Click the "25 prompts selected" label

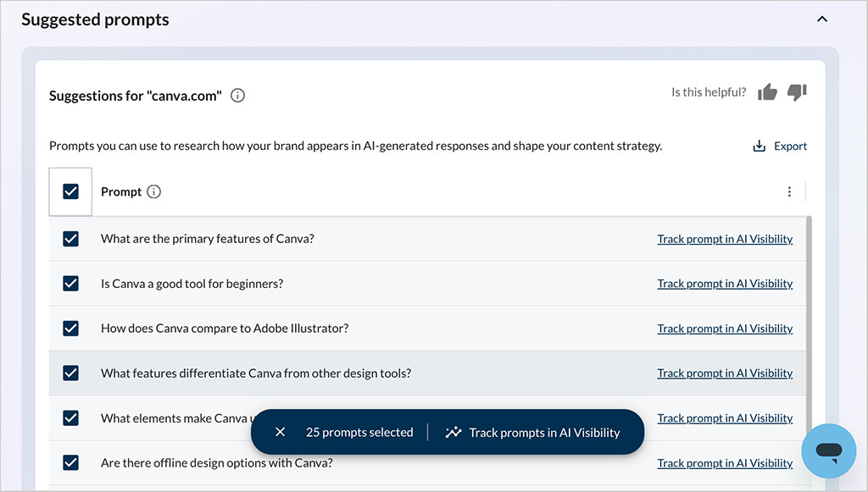[x=359, y=432]
